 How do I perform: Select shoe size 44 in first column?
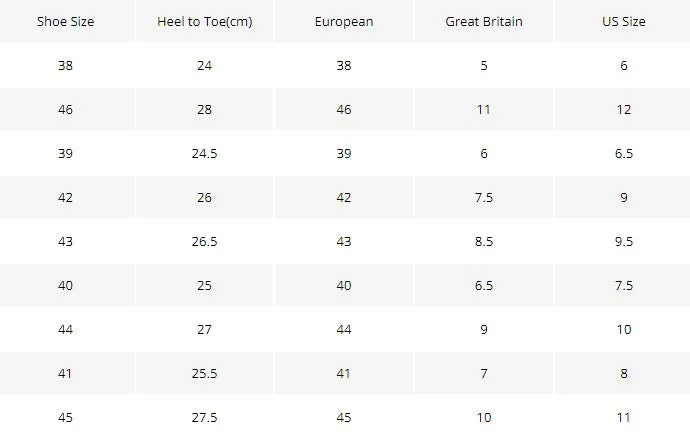click(66, 330)
